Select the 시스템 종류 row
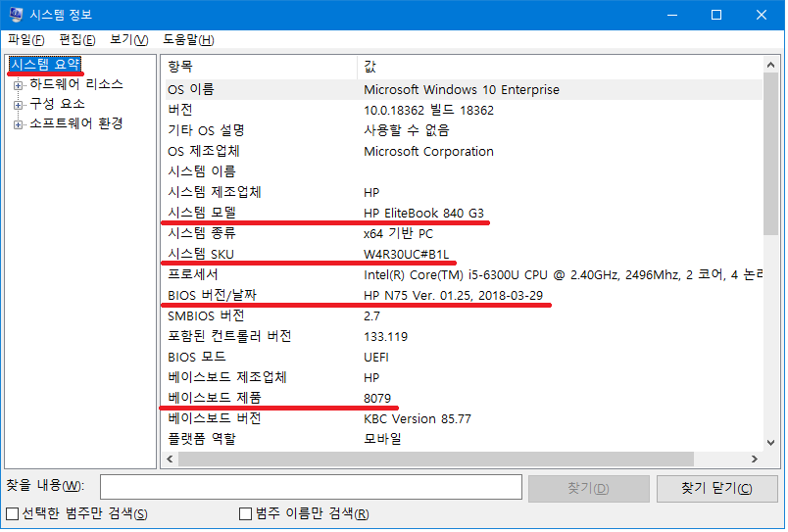This screenshot has height=532, width=788. tap(462, 233)
